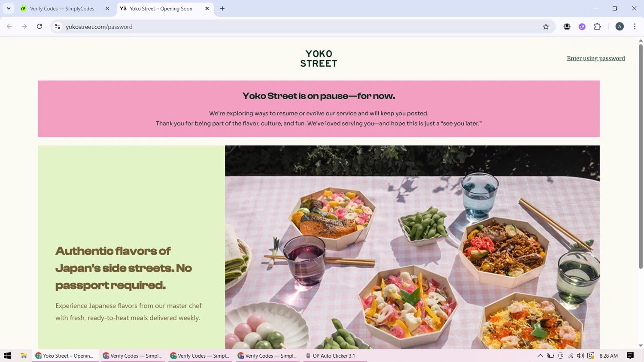Viewport: 644px width, 362px height.
Task: Click the Yoko Street logo
Action: pyautogui.click(x=319, y=58)
